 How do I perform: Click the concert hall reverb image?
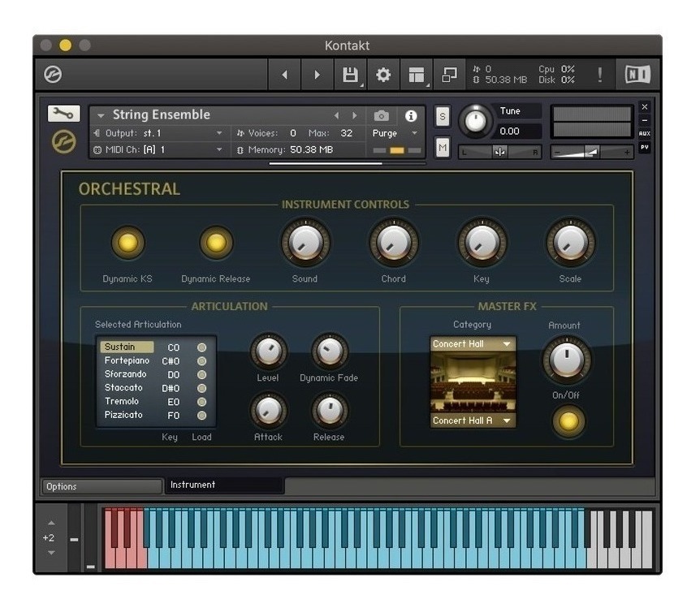coord(473,382)
